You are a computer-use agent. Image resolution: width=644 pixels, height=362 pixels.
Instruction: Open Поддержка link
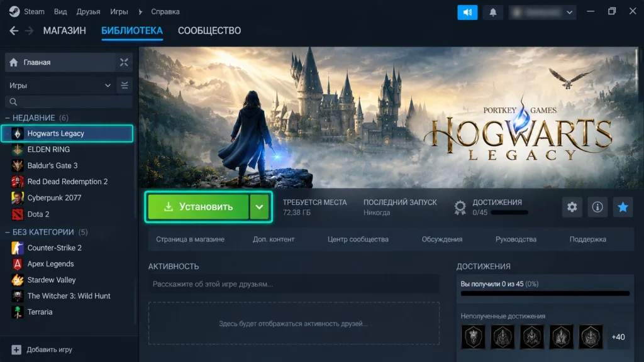tap(588, 239)
